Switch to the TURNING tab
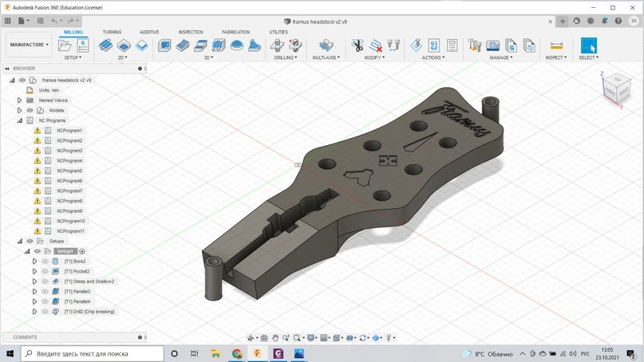Viewport: 644px width, 362px height. (x=112, y=32)
